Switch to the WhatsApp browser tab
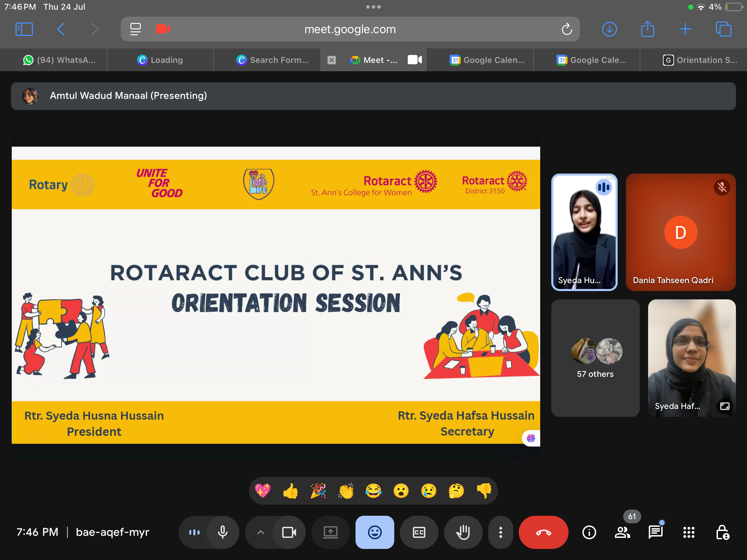 (x=59, y=60)
